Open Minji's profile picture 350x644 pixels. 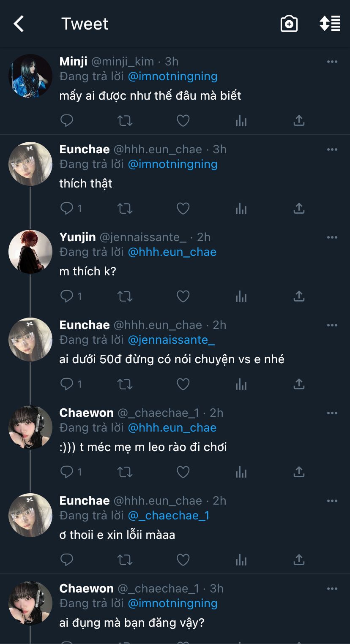[x=30, y=76]
